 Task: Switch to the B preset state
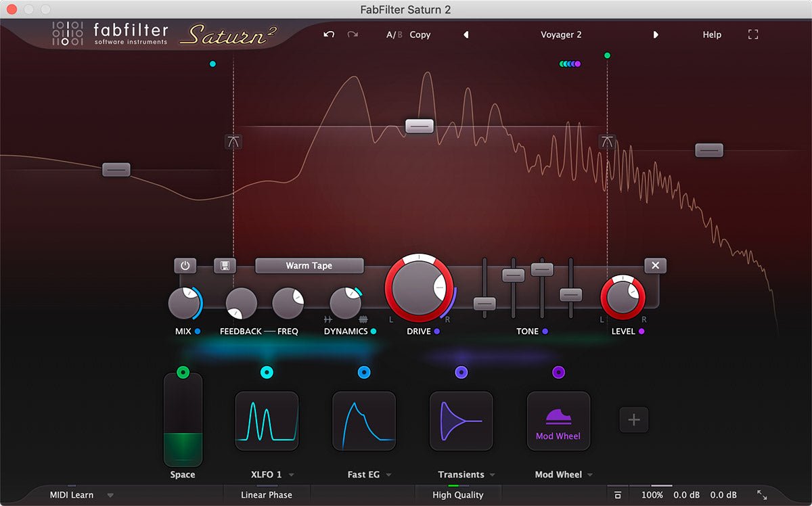click(x=399, y=34)
